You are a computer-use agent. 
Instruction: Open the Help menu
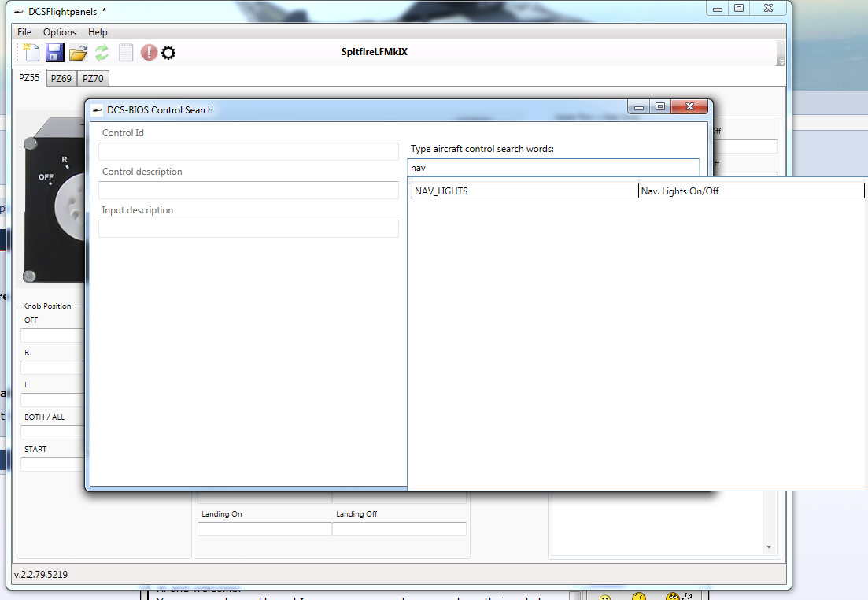coord(98,32)
